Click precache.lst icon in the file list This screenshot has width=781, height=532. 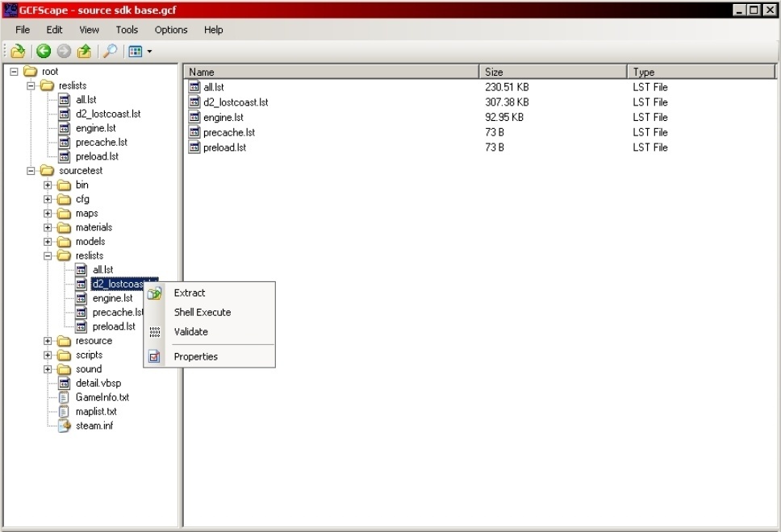click(x=194, y=132)
